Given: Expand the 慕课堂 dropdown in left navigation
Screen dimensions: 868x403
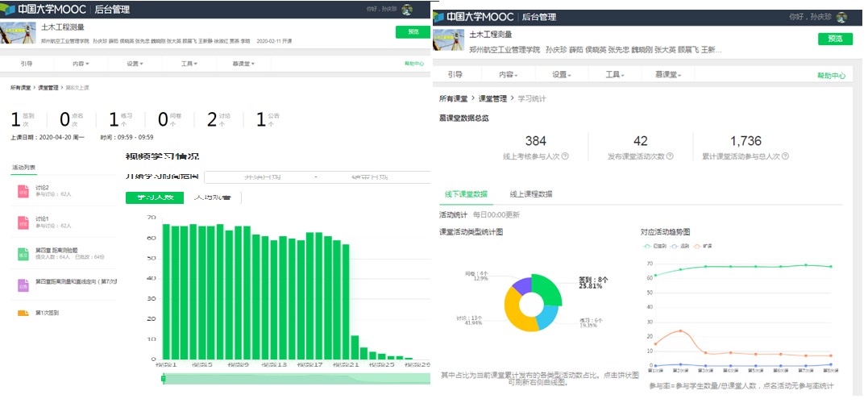Looking at the screenshot, I should (x=243, y=63).
